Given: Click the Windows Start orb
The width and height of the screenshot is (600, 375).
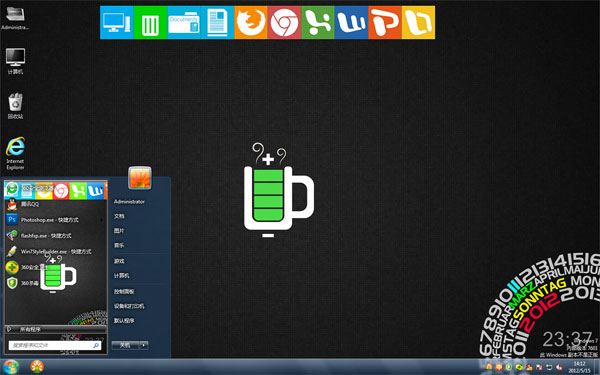Looking at the screenshot, I should tap(11, 367).
